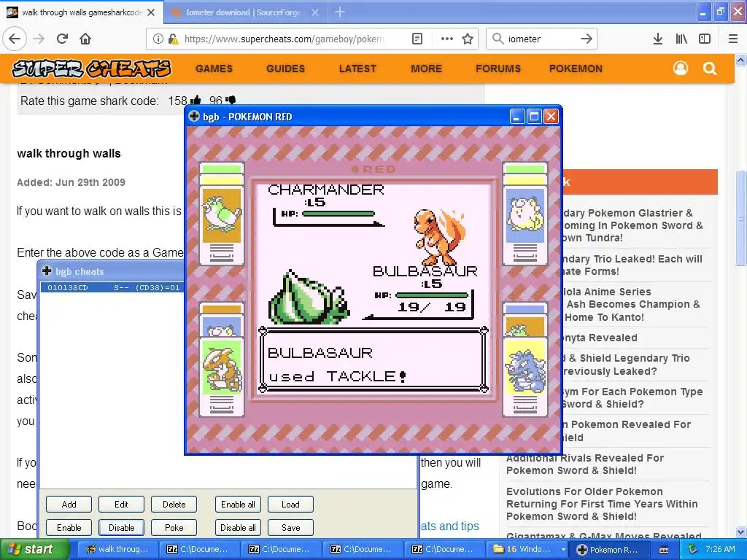Open the Firefox hamburger menu
Screen dimensions: 747x560
click(733, 39)
